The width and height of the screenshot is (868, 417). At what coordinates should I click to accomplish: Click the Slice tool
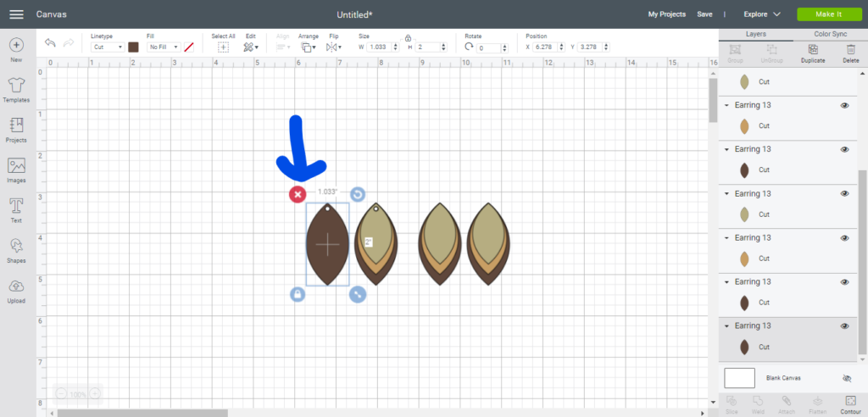coord(732,405)
